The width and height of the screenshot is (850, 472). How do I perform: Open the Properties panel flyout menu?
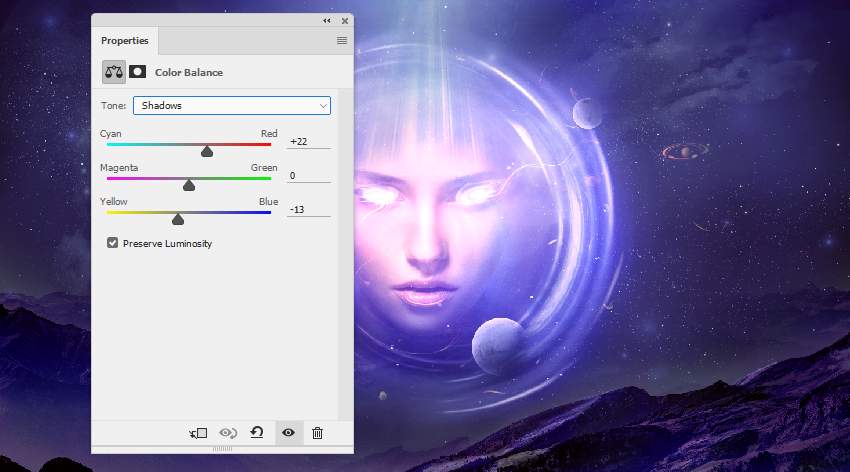(x=342, y=41)
